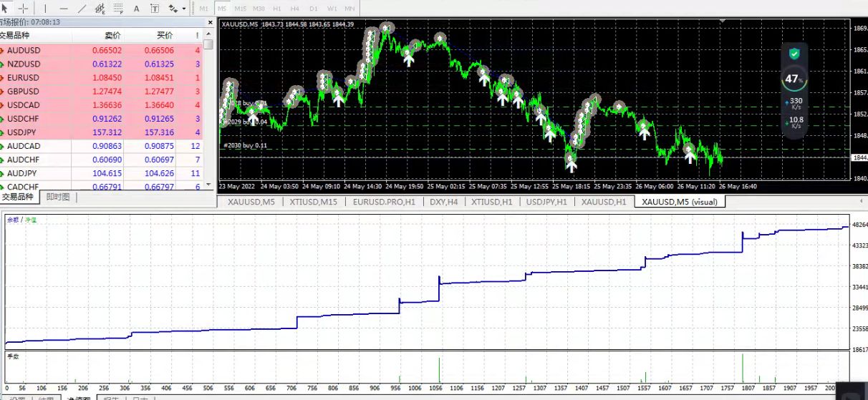Close the Market Watch panel
This screenshot has height=400, width=868.
[x=210, y=22]
